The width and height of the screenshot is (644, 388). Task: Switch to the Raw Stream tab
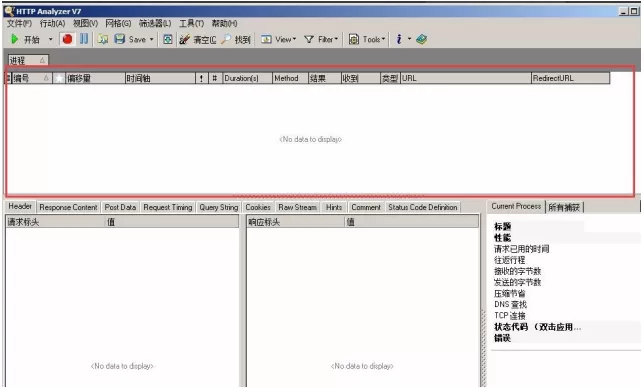point(297,207)
